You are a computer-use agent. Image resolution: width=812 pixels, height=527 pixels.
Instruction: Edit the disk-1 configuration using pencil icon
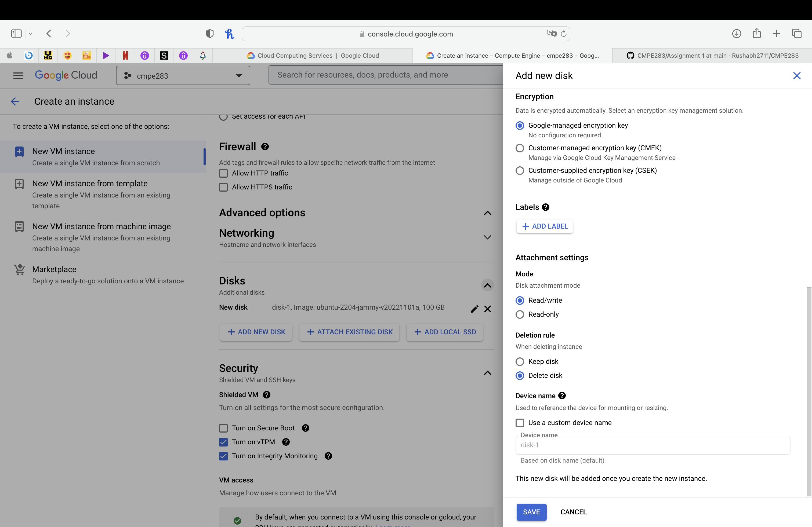click(x=474, y=309)
